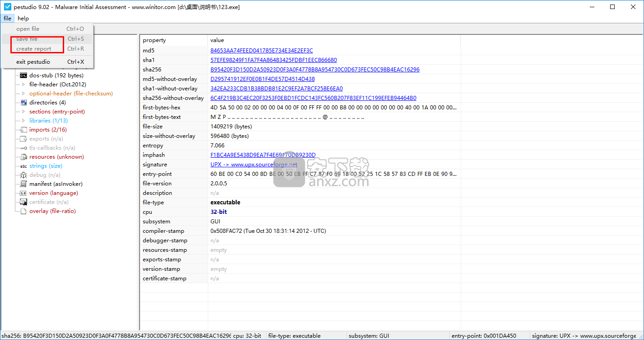This screenshot has height=340, width=644.
Task: Click signature: UPX entry in status bar
Action: (x=584, y=336)
